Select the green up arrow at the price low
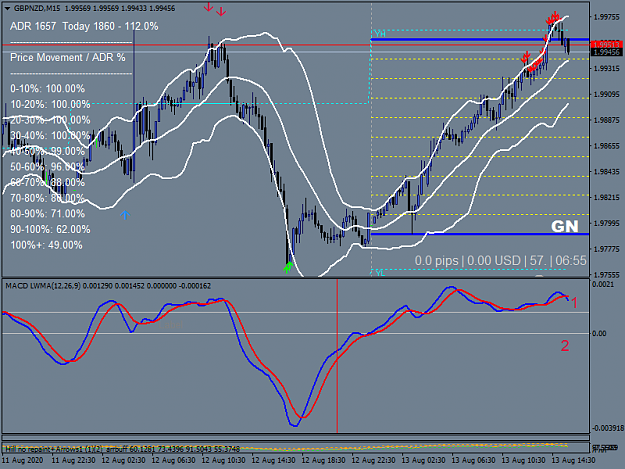 pyautogui.click(x=288, y=267)
